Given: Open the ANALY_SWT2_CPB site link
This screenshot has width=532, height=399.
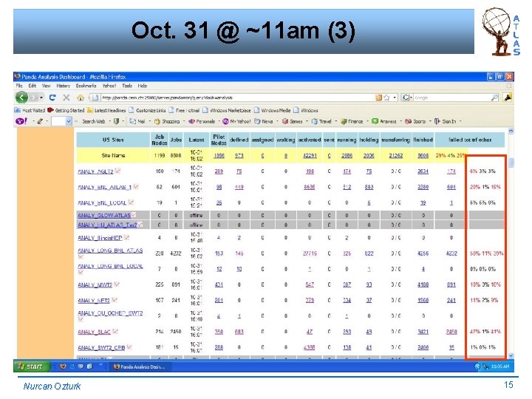Looking at the screenshot, I should point(101,348).
